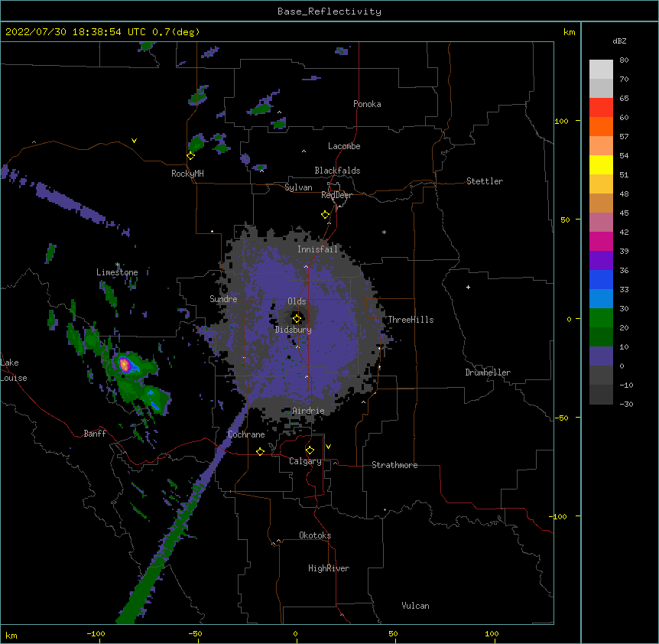Click the yellow diamond marker above Calgary label

pyautogui.click(x=310, y=450)
